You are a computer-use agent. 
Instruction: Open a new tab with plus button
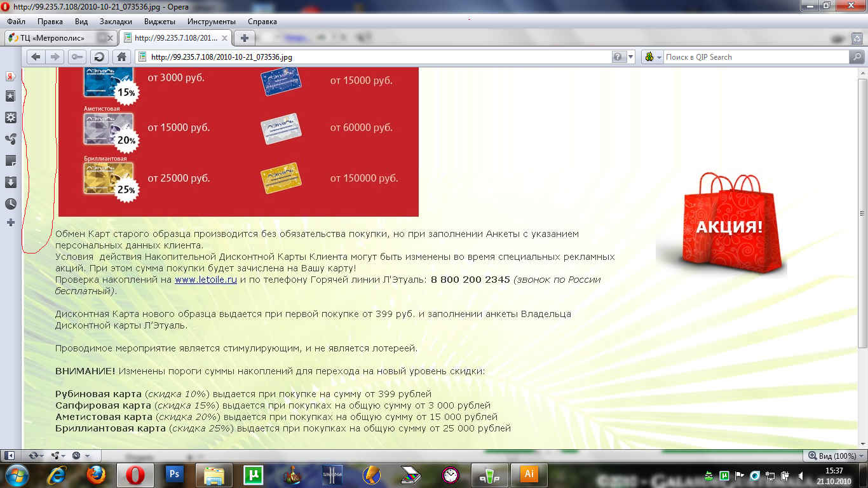(x=244, y=37)
